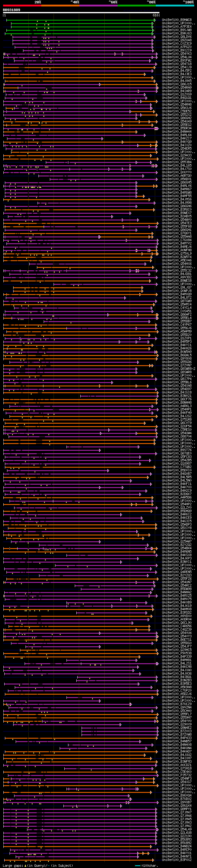Click the label UniRef100_Q8I7P4
The width and height of the screenshot is (197, 868).
click(x=177, y=379)
